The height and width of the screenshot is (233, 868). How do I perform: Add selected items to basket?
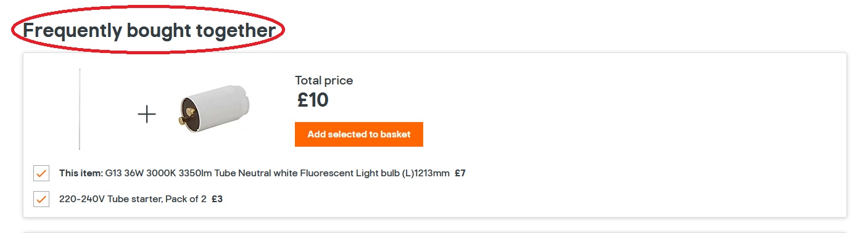[359, 134]
